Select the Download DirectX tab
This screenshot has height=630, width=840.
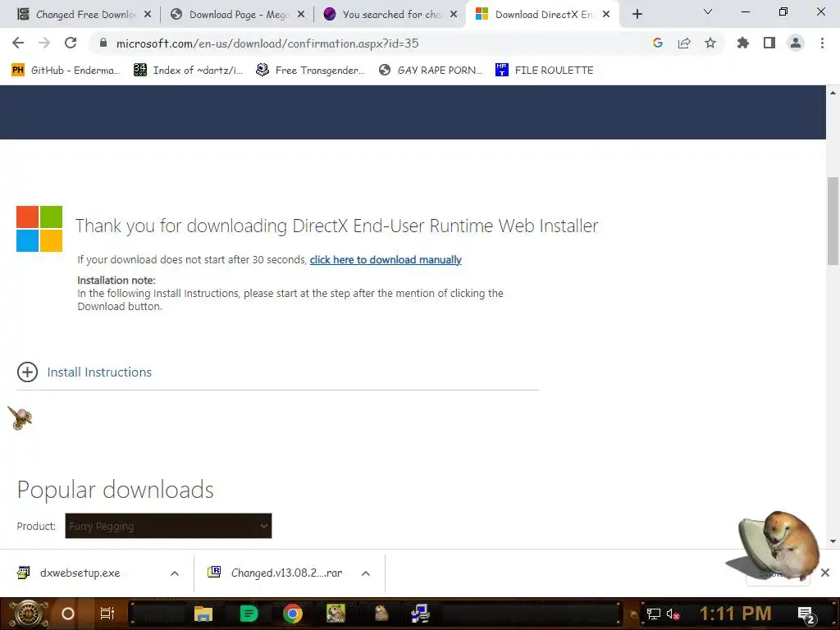(x=545, y=15)
